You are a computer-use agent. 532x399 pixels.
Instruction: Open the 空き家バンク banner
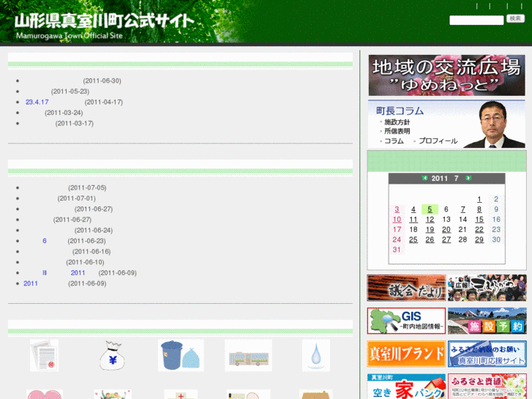tap(406, 387)
